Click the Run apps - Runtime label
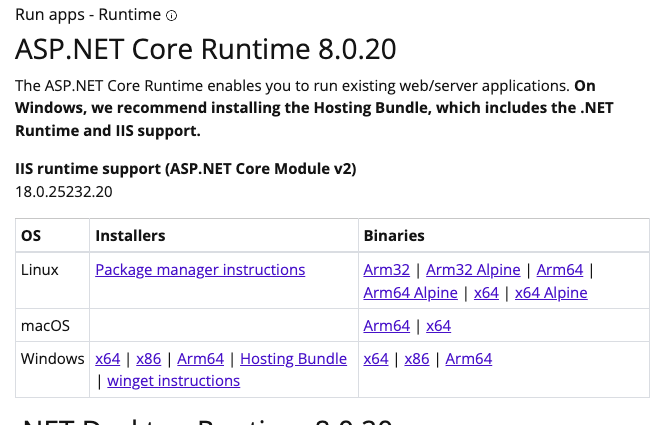Screen dimensions: 663x425 (88, 15)
